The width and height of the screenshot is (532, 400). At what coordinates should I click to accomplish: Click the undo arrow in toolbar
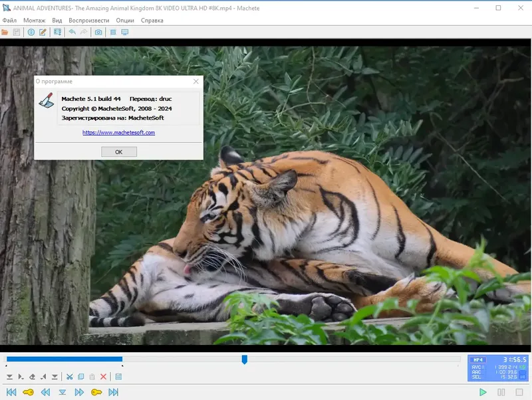pyautogui.click(x=72, y=32)
